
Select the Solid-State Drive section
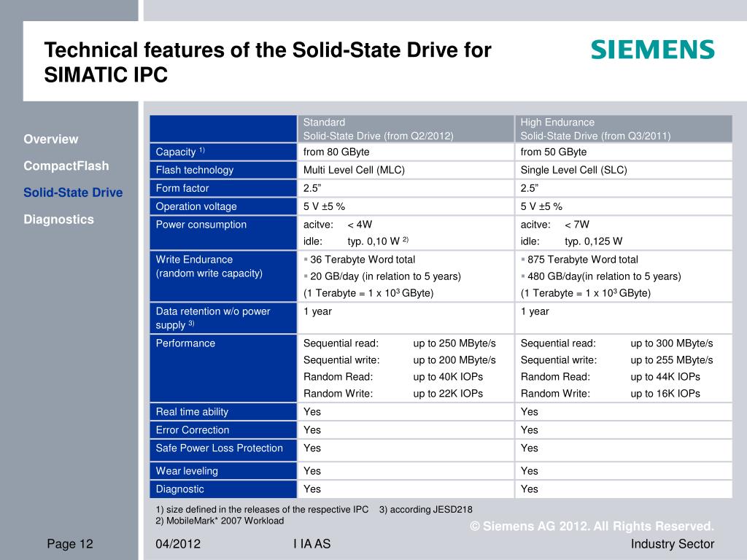click(x=73, y=192)
